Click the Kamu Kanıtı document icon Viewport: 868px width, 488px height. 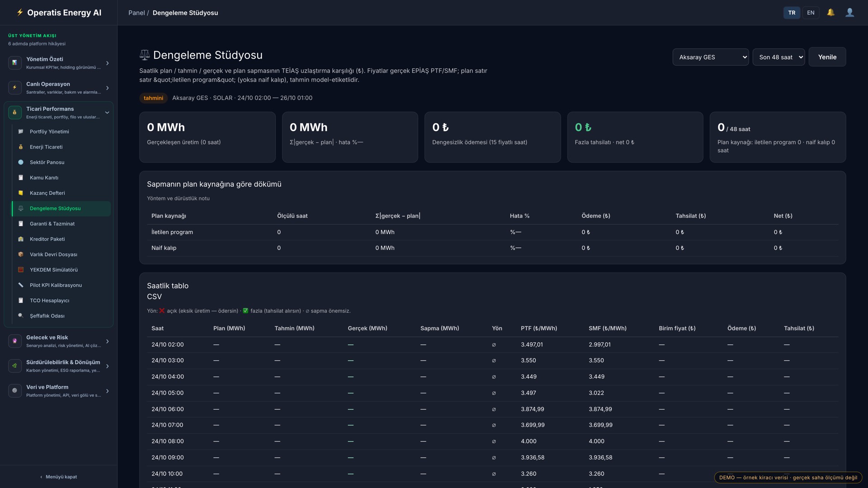coord(20,178)
